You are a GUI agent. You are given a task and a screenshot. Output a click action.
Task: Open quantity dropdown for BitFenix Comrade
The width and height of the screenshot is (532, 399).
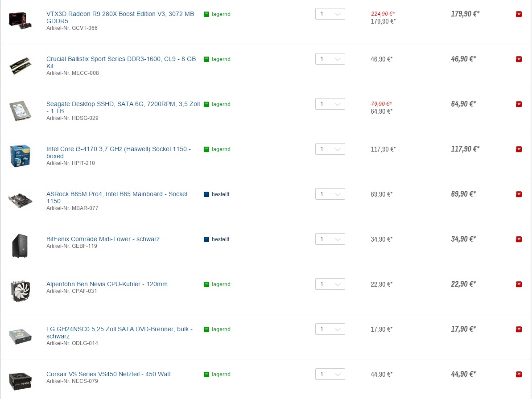(x=330, y=239)
